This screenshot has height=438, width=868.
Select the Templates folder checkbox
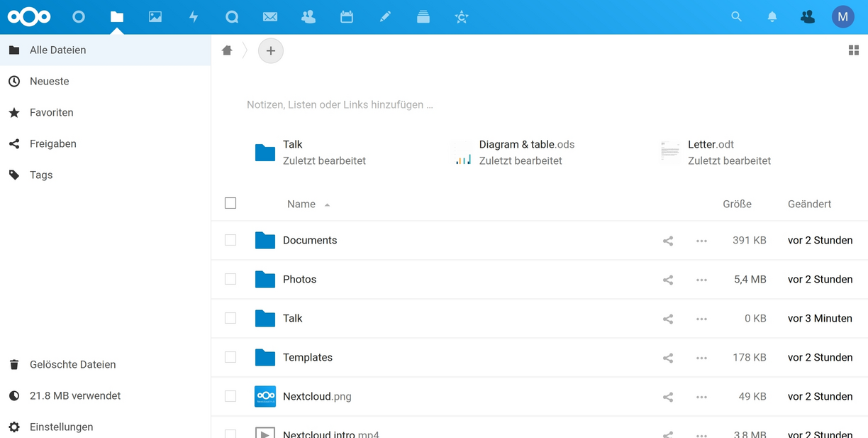pos(230,358)
